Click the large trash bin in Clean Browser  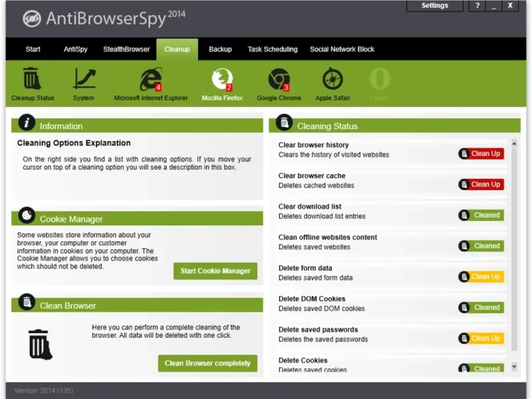(41, 344)
